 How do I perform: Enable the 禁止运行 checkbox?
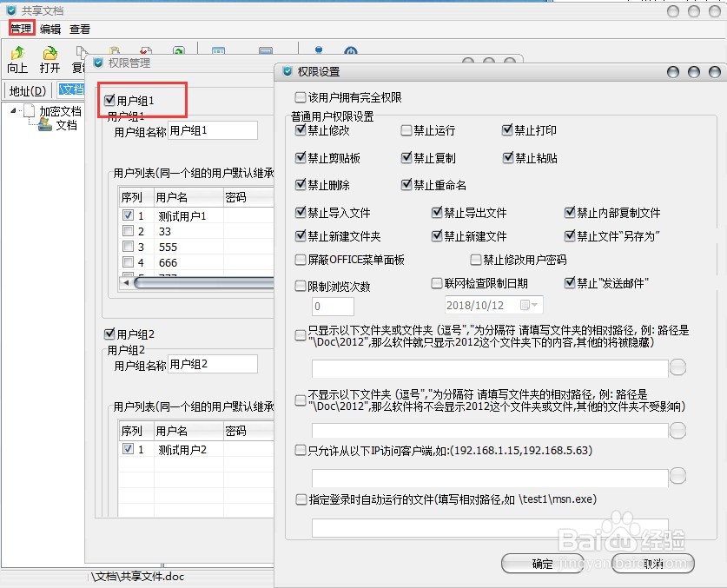point(406,130)
